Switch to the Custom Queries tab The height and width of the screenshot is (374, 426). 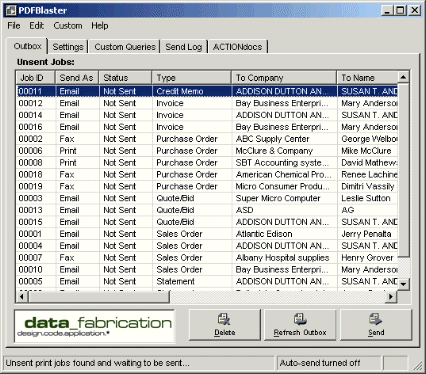pos(125,47)
